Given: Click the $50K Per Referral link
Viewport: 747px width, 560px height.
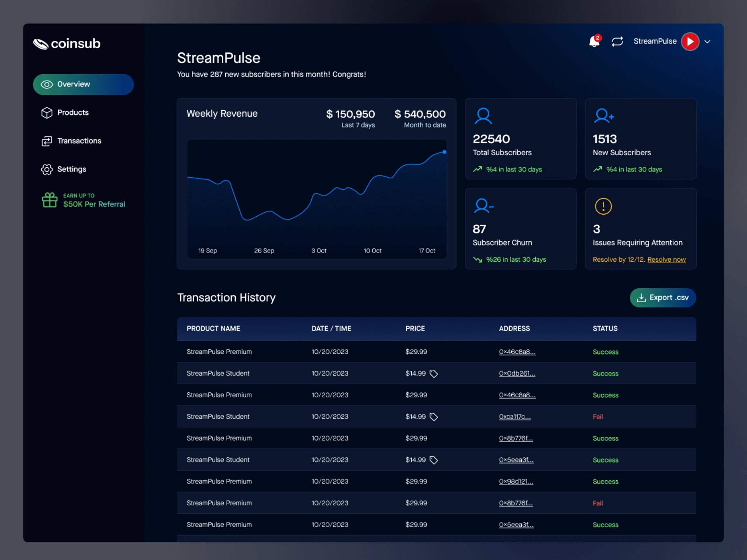Looking at the screenshot, I should 94,204.
